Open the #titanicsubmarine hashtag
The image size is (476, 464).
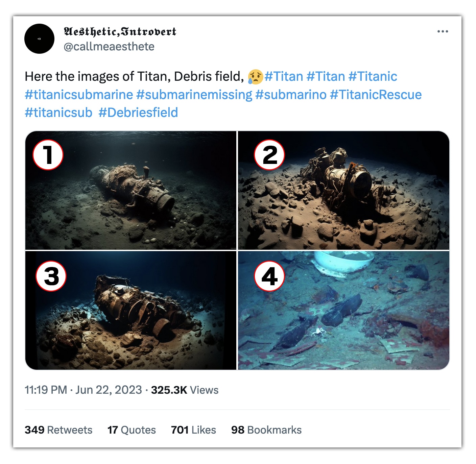tap(79, 95)
